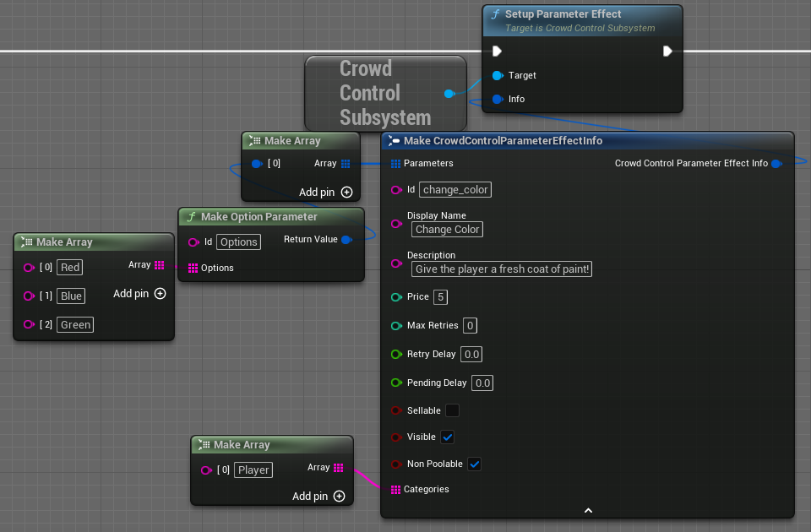The image size is (811, 532).
Task: Edit the Display Name field Change Color
Action: point(447,229)
